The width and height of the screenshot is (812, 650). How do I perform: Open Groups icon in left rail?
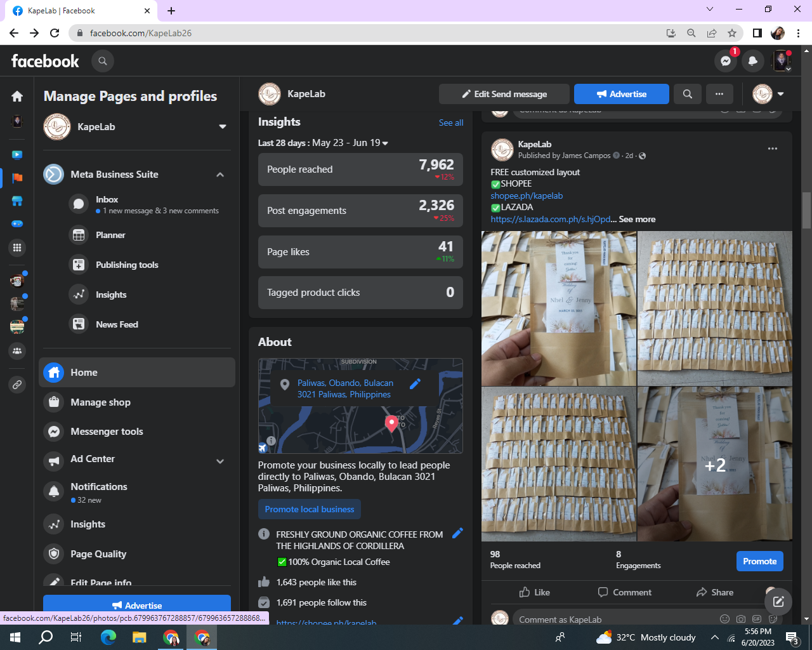click(x=17, y=350)
